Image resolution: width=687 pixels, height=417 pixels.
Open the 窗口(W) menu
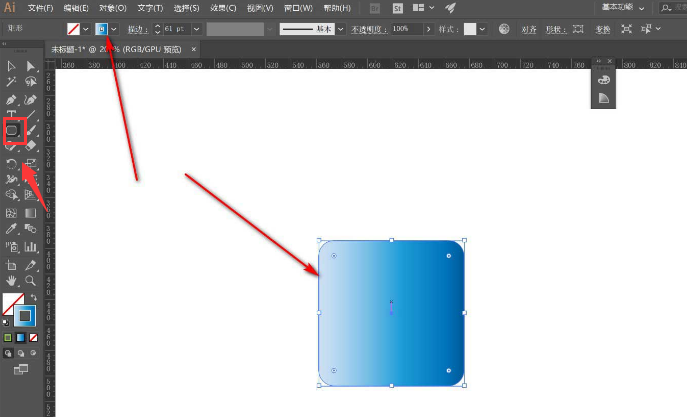pos(298,8)
